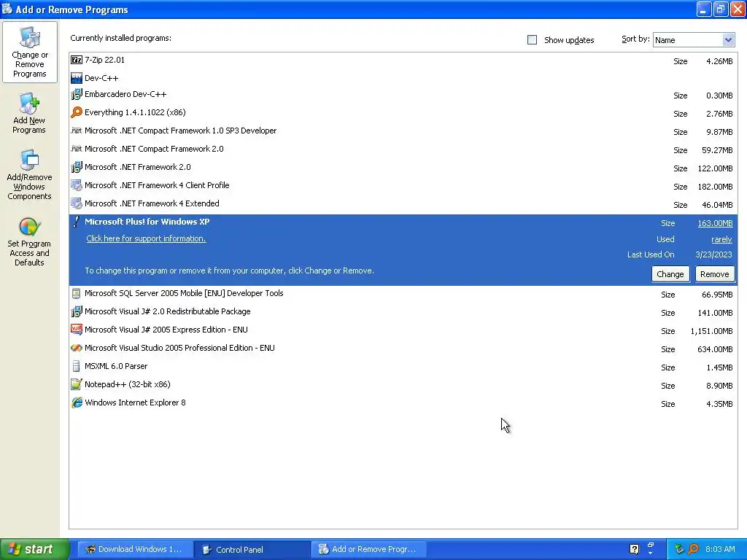The height and width of the screenshot is (560, 747).
Task: Open the Click here for support information link
Action: point(146,238)
